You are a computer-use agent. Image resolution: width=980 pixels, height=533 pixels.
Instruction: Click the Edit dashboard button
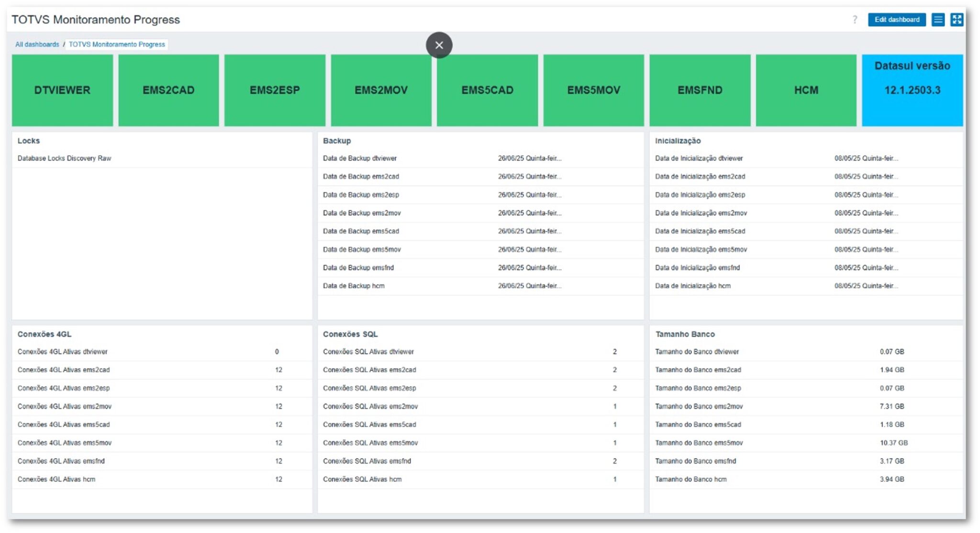point(898,20)
